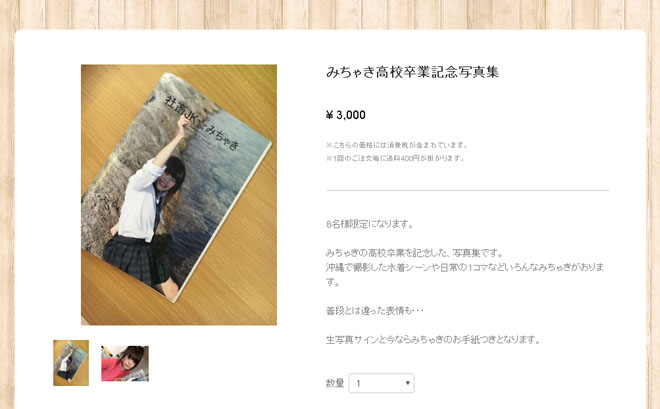Image resolution: width=660 pixels, height=409 pixels.
Task: Click the 生写真サイン bonus letter sentence
Action: click(433, 339)
